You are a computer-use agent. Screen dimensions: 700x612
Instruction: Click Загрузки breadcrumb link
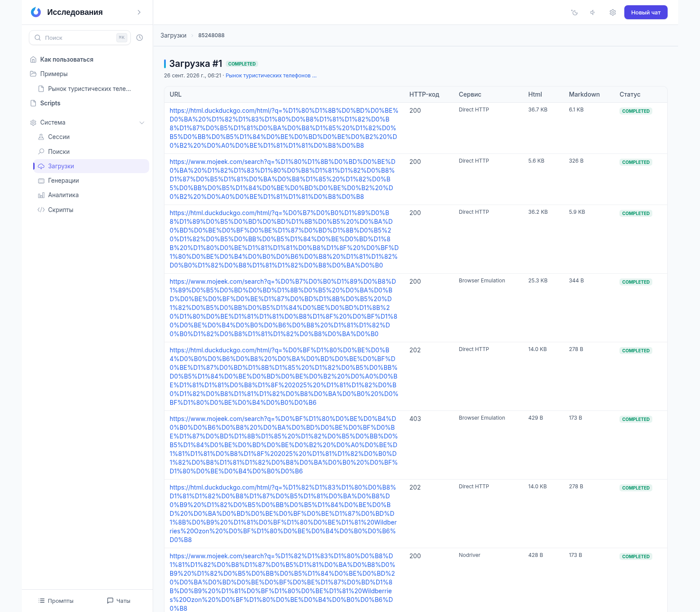[173, 35]
